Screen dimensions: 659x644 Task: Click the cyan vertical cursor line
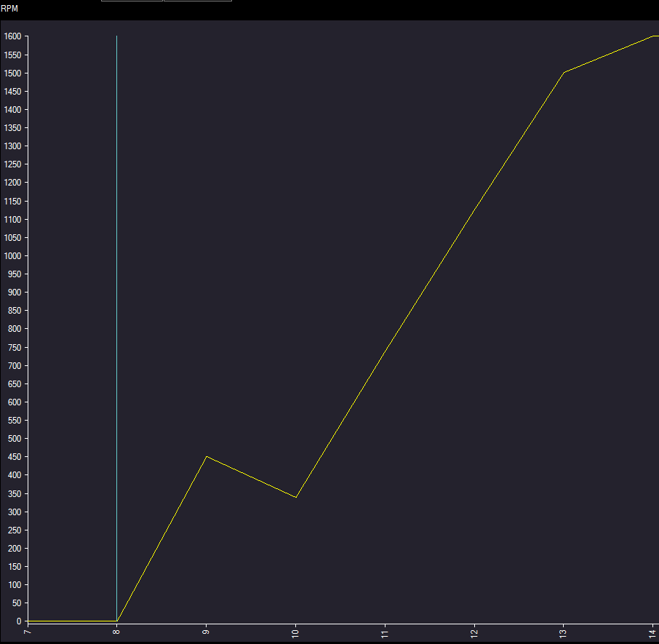(x=116, y=291)
